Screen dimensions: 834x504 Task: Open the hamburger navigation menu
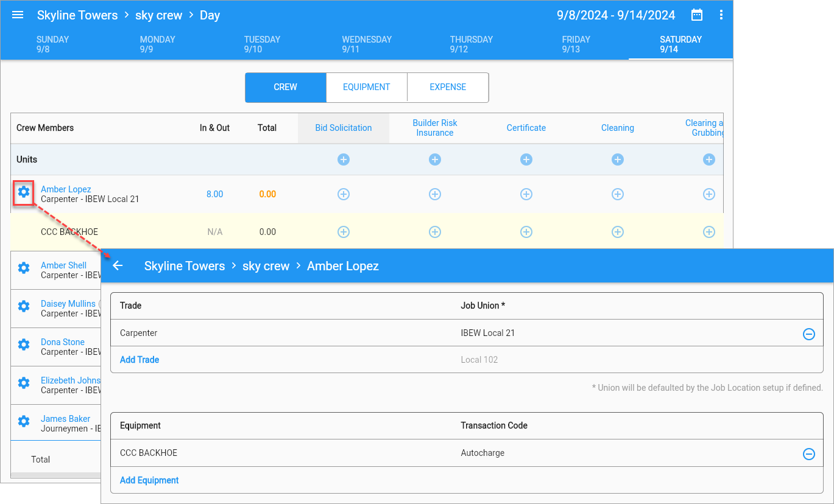click(x=18, y=15)
